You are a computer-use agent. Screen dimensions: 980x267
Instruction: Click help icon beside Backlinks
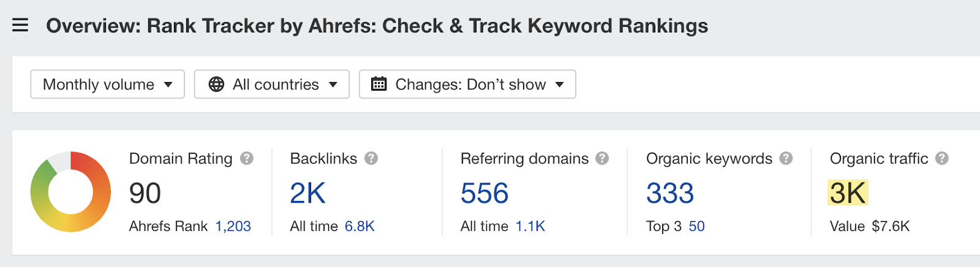(371, 159)
